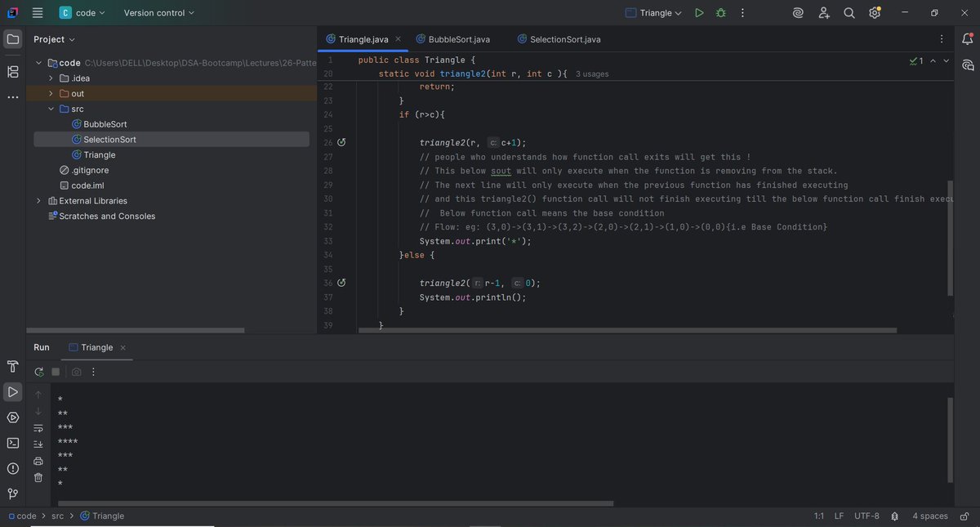Stop the running process button

click(56, 372)
